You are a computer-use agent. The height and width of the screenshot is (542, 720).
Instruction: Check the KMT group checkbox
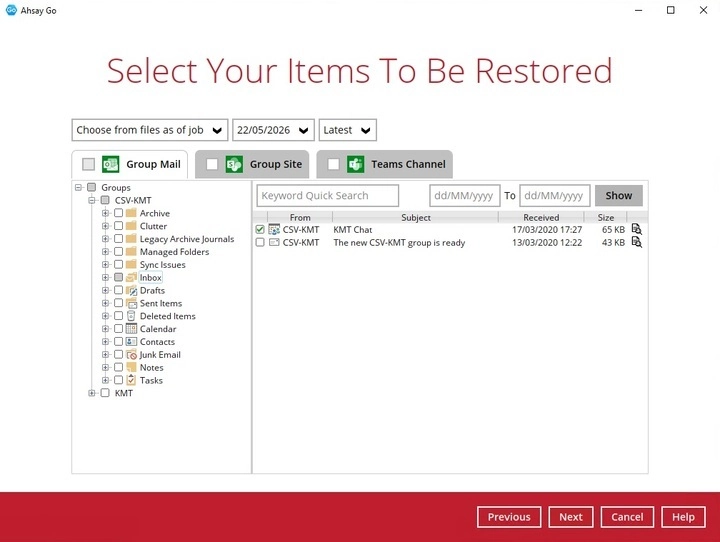tap(105, 393)
